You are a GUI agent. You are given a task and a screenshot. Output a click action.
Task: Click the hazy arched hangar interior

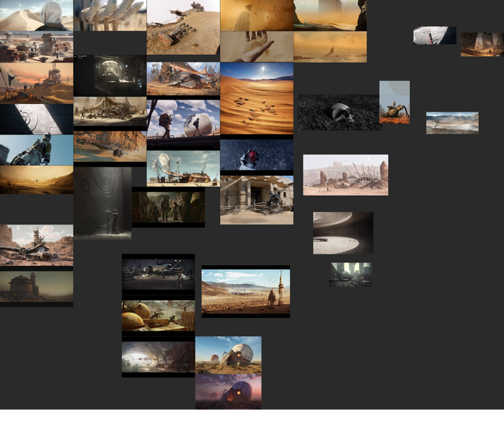tap(158, 357)
